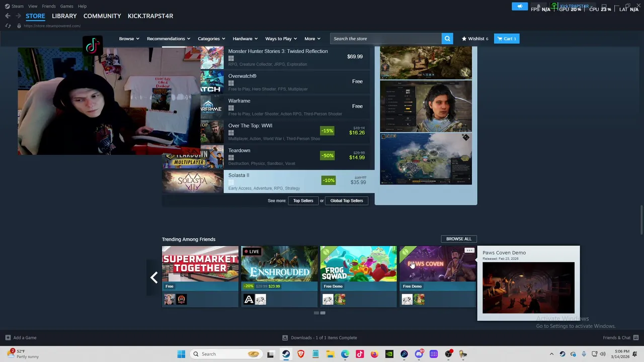Open the shopping Cart button
The image size is (644, 362).
click(x=506, y=39)
